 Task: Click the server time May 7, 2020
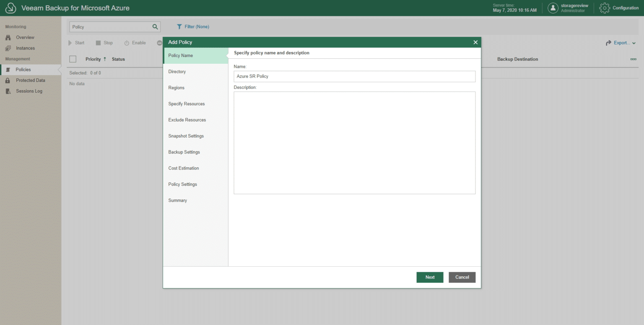[514, 10]
